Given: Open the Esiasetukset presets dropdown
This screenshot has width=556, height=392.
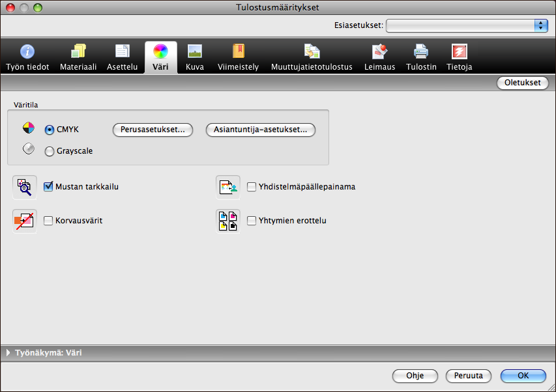Looking at the screenshot, I should coord(467,25).
